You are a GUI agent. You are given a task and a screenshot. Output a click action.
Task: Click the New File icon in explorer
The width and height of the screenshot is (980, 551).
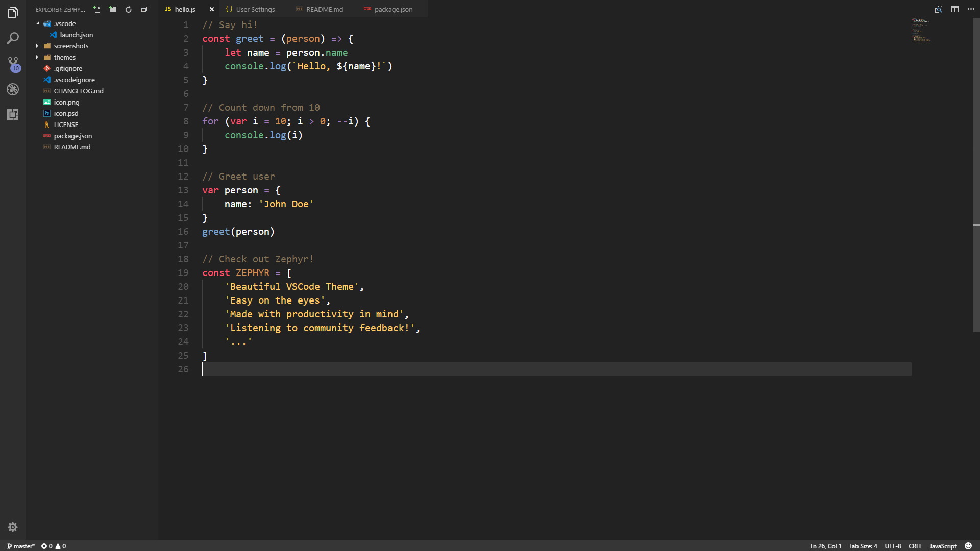(96, 9)
